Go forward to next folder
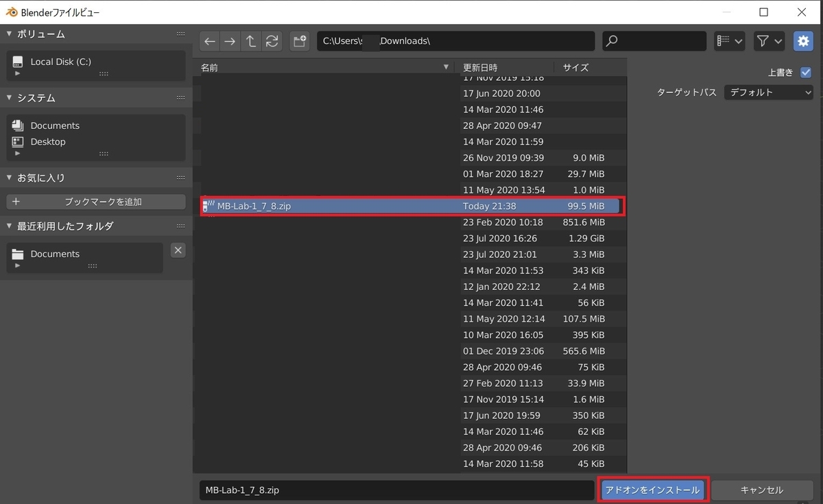This screenshot has width=823, height=504. coord(230,41)
